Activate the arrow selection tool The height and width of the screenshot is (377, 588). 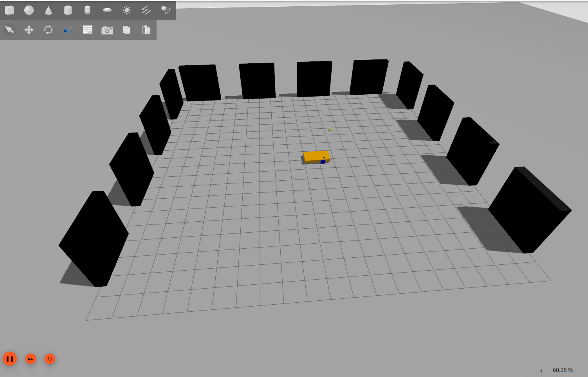pyautogui.click(x=9, y=30)
